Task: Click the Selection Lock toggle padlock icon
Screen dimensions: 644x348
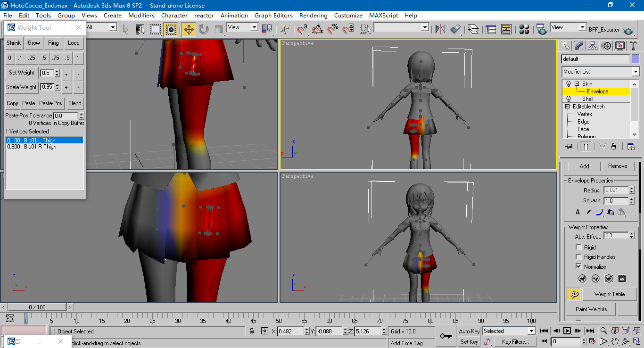Action: pyautogui.click(x=252, y=331)
